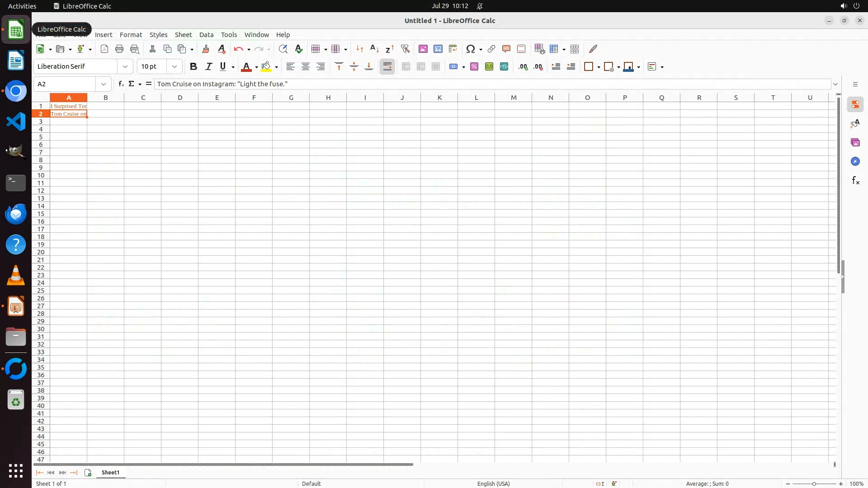Click the AutoFilter icon
Image resolution: width=868 pixels, height=488 pixels.
click(x=405, y=49)
